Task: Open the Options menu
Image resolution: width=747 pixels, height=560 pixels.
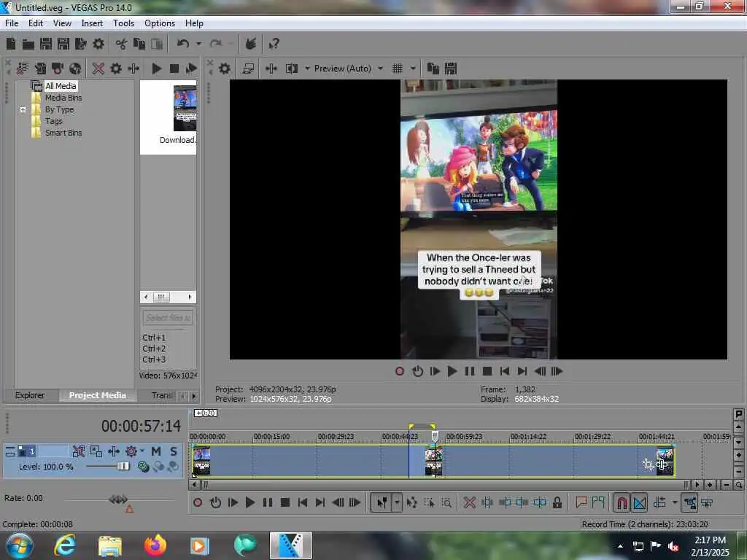Action: click(x=160, y=23)
